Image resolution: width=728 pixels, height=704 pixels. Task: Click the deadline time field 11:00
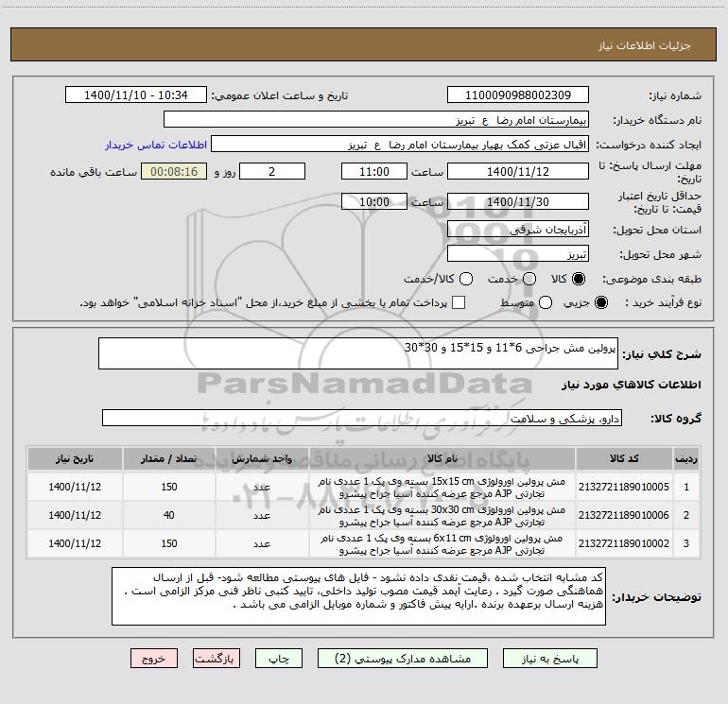[374, 171]
